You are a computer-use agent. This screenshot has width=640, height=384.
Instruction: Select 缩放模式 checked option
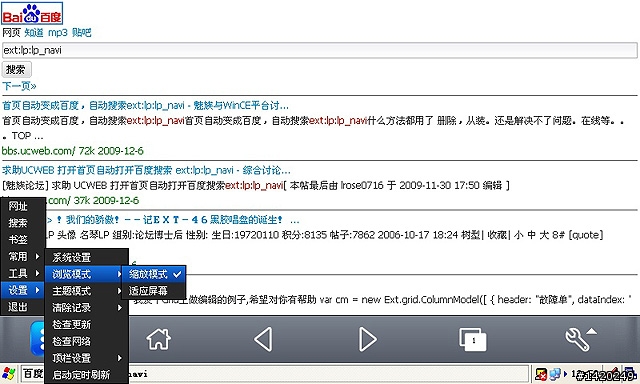154,274
